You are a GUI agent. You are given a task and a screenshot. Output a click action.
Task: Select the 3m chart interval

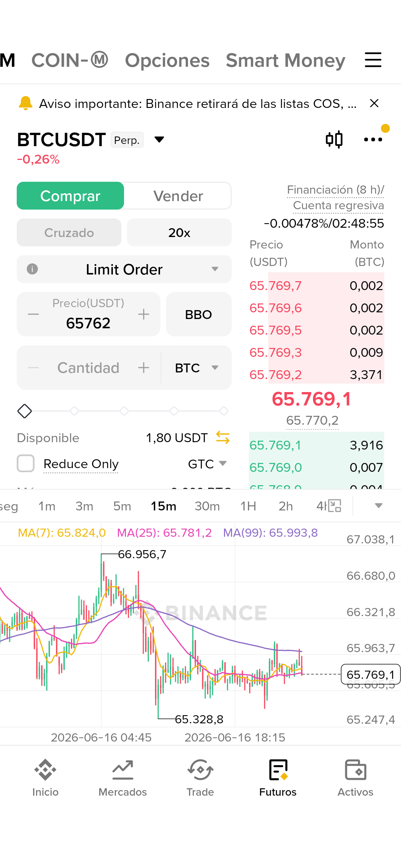[84, 506]
